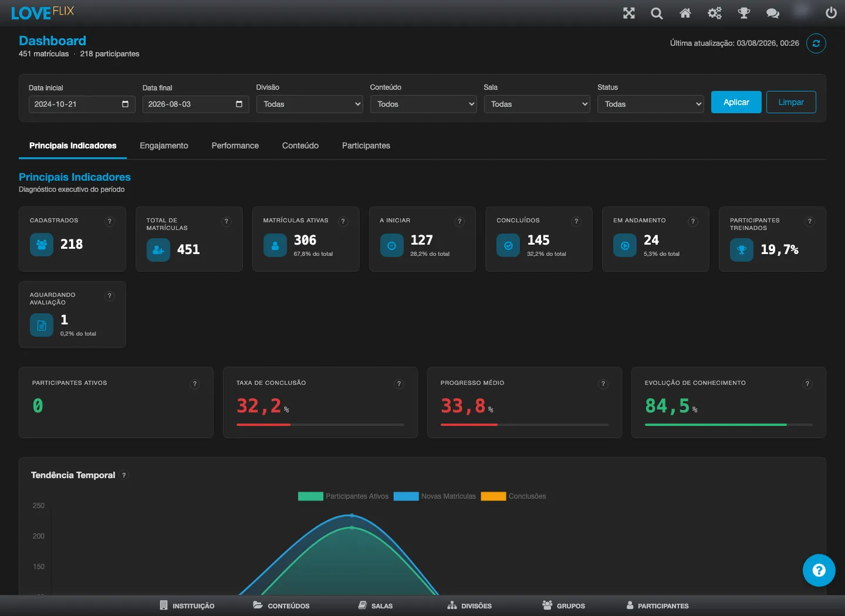Click the group icon on the Cadastrados card

coord(42,245)
